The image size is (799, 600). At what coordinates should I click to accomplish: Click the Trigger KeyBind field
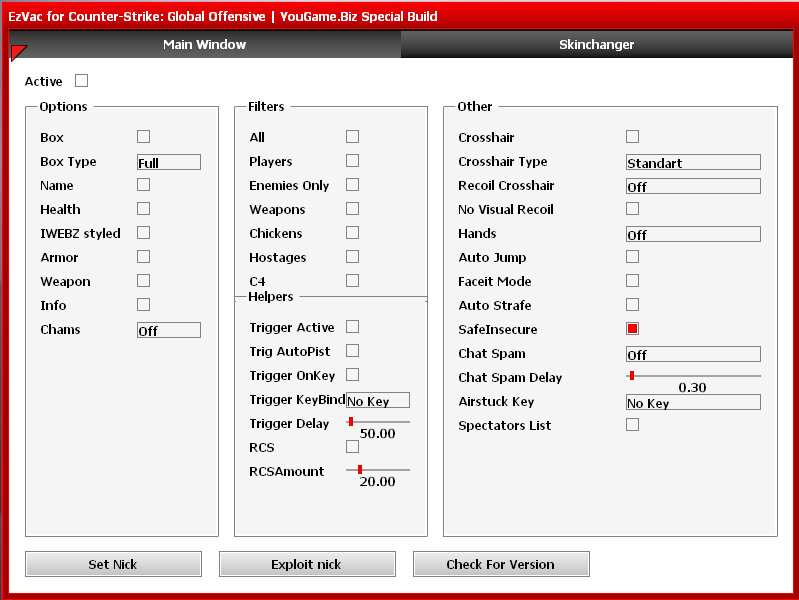coord(378,400)
